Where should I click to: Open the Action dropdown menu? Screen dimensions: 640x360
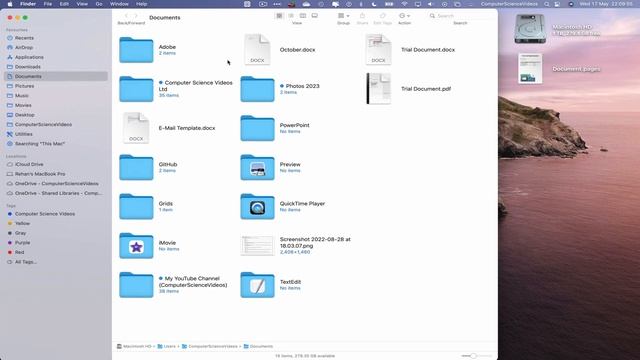click(x=404, y=16)
